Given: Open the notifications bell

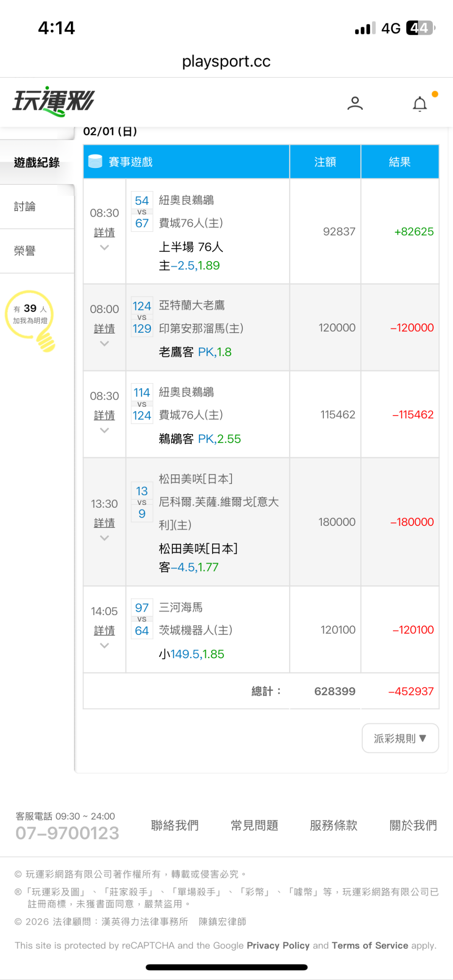Looking at the screenshot, I should pyautogui.click(x=420, y=104).
